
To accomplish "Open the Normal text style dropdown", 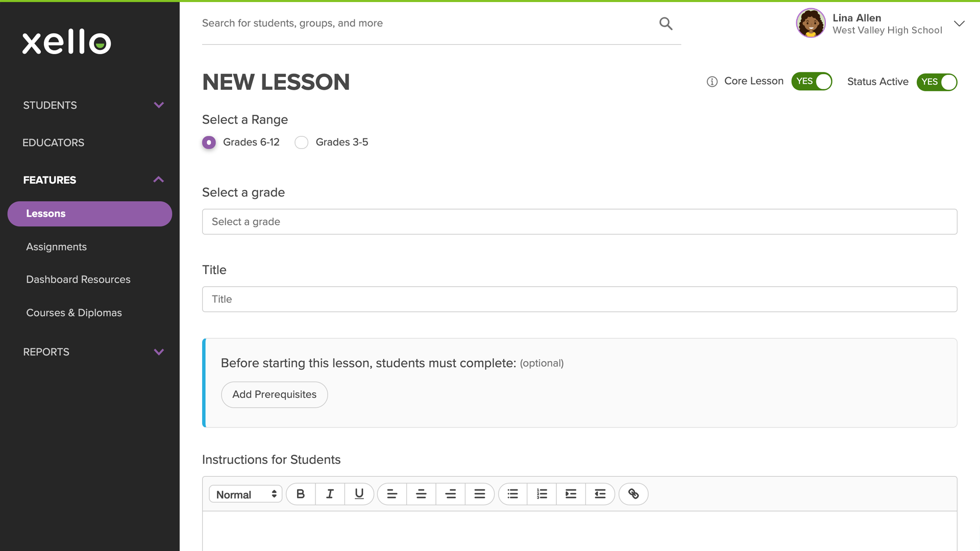I will [246, 494].
